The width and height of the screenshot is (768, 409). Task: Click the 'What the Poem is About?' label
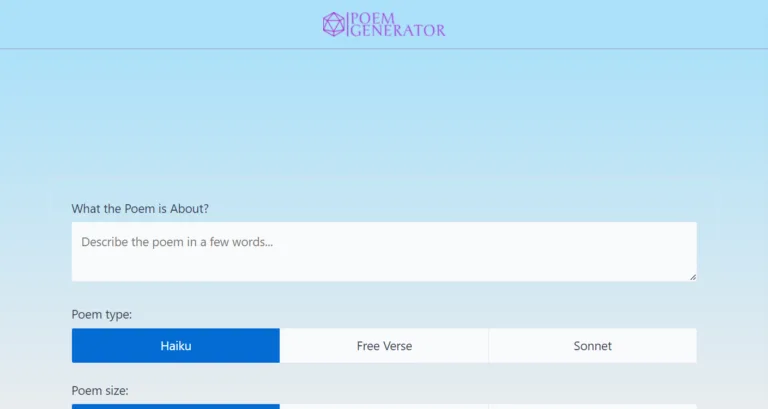pos(140,209)
